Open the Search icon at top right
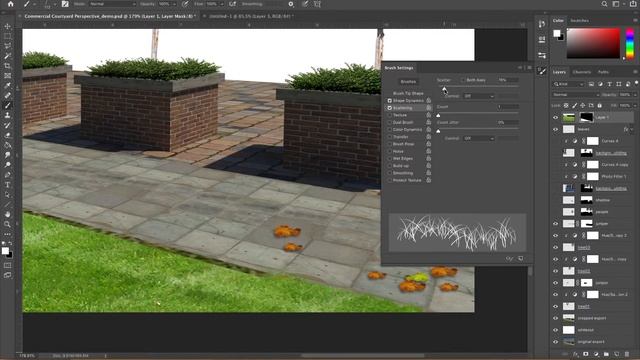 click(x=604, y=4)
